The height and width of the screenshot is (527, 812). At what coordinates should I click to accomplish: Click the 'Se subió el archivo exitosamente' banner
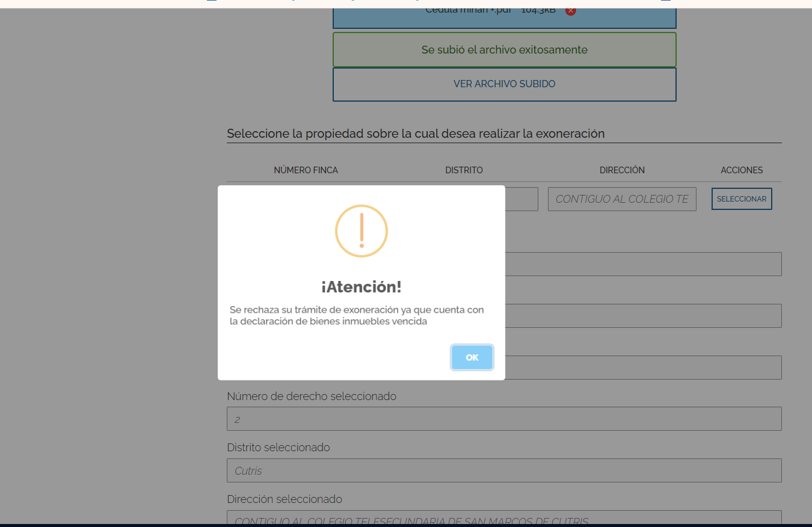[x=504, y=50]
